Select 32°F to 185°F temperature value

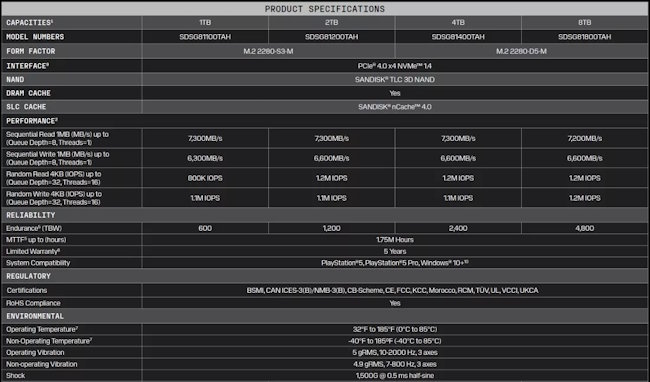(395, 329)
